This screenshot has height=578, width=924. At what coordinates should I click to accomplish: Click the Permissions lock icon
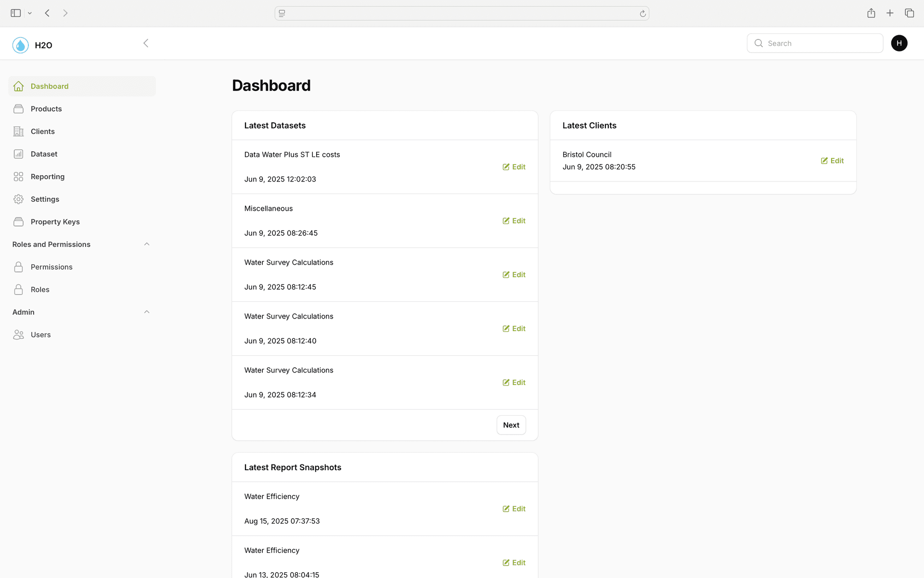click(18, 267)
